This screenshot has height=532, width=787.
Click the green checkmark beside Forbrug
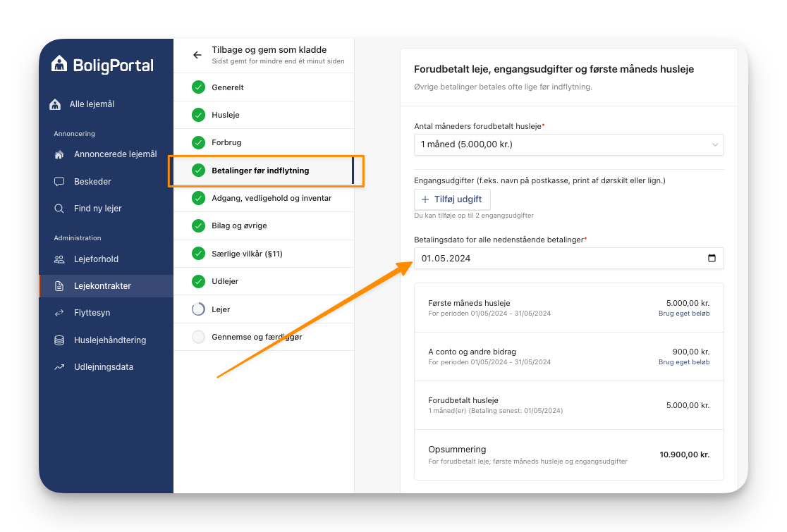point(199,142)
